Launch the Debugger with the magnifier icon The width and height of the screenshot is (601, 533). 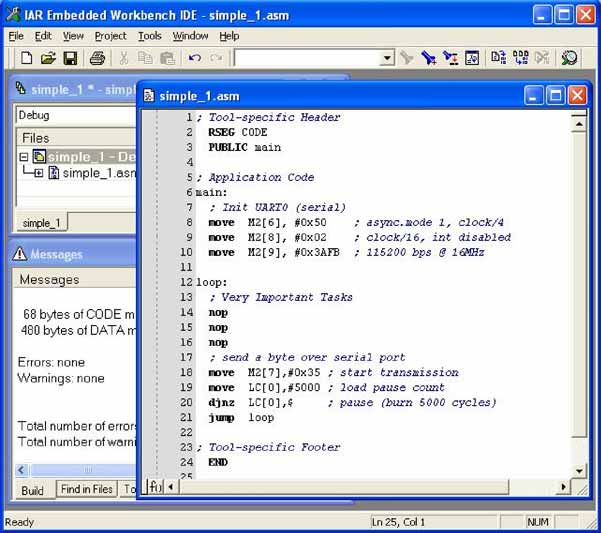[569, 59]
